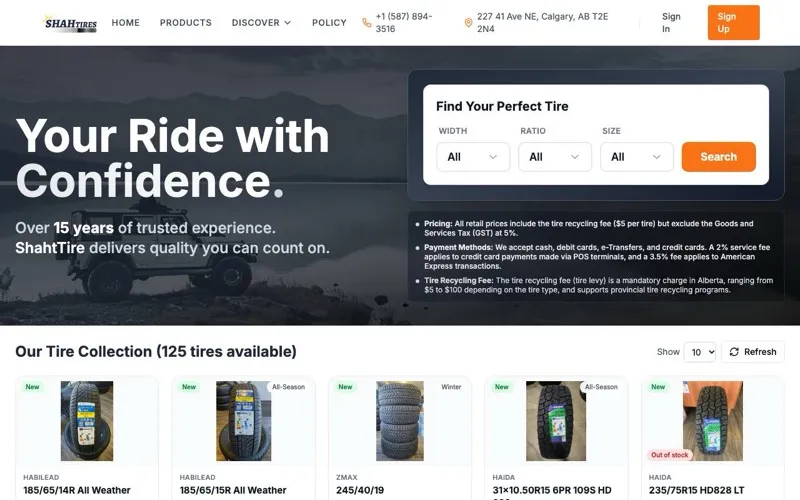This screenshot has height=500, width=800.
Task: Open the Size dropdown
Action: click(x=636, y=157)
